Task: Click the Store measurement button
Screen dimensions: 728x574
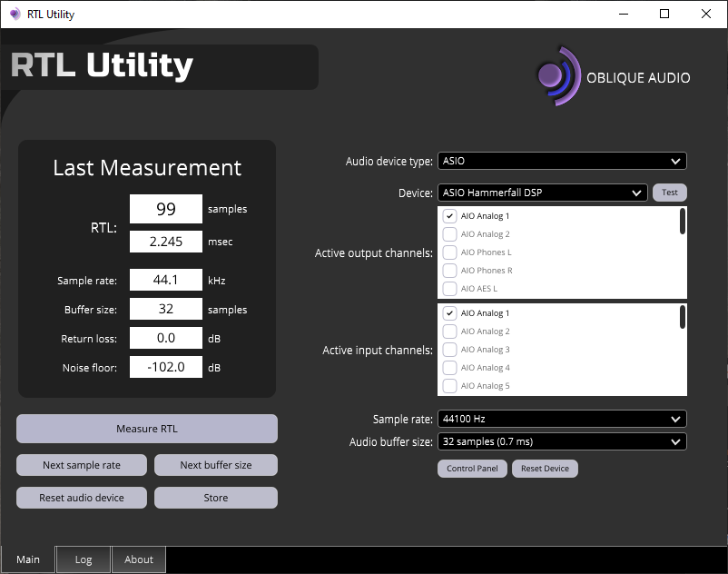Action: [216, 498]
